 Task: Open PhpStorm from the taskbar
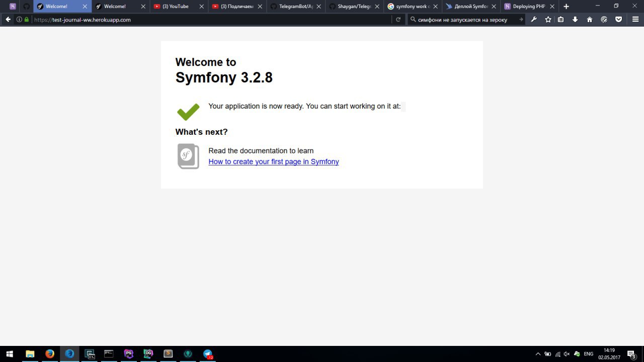click(x=129, y=354)
